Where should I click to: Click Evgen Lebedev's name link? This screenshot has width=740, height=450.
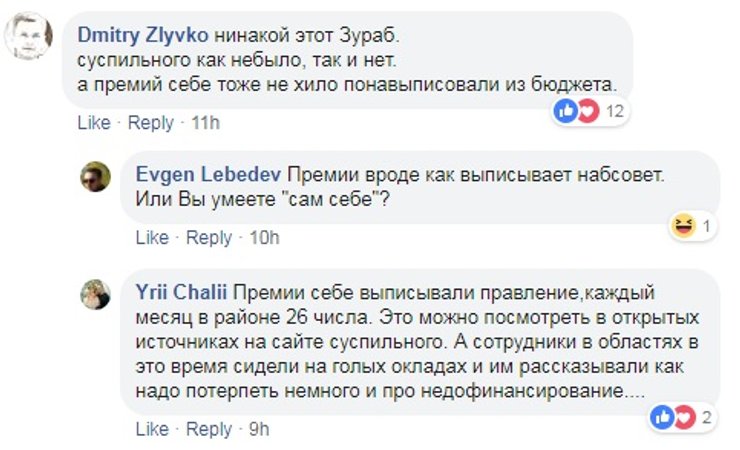tap(199, 174)
